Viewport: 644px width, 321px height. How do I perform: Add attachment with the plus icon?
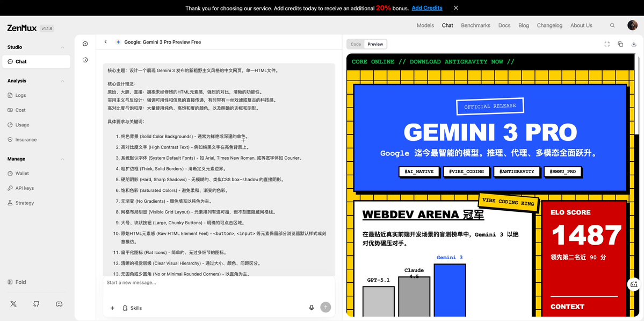pyautogui.click(x=113, y=308)
